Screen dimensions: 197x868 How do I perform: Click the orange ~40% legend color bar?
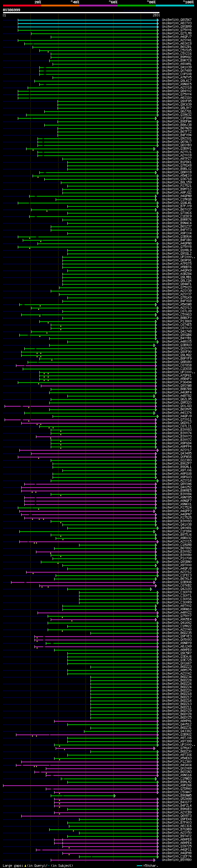pos(60,6)
